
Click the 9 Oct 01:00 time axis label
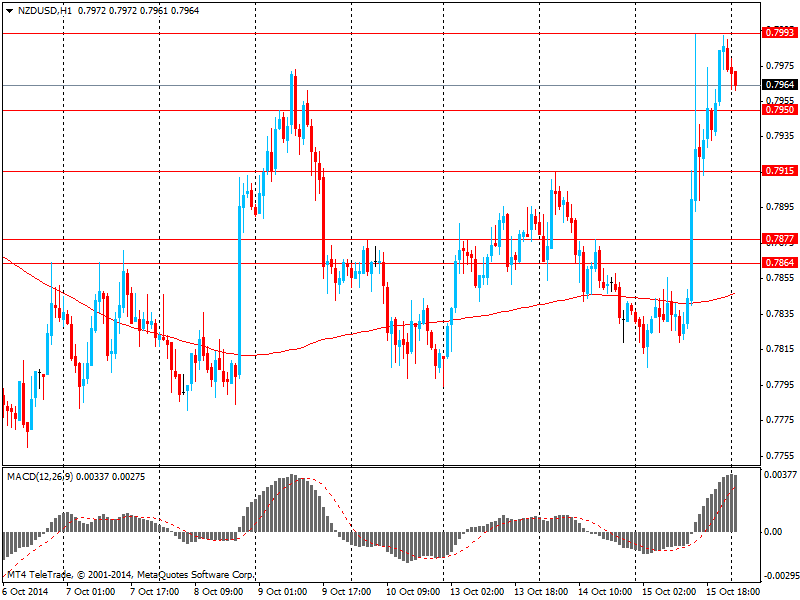tap(283, 592)
